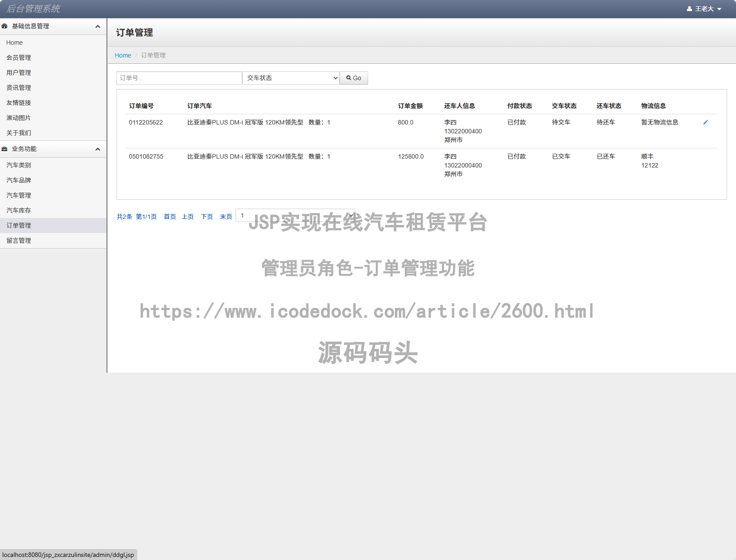736x560 pixels.
Task: Click the Home breadcrumb link
Action: pyautogui.click(x=123, y=55)
